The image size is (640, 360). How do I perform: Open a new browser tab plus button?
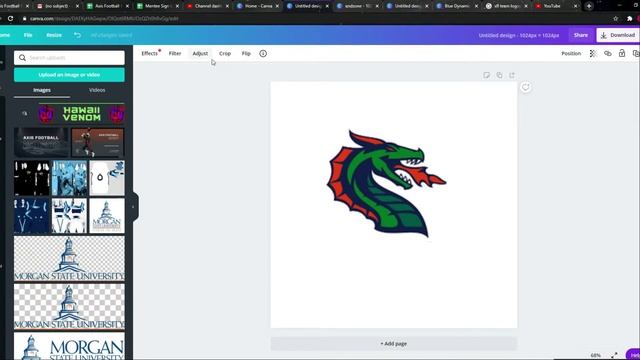click(x=589, y=6)
